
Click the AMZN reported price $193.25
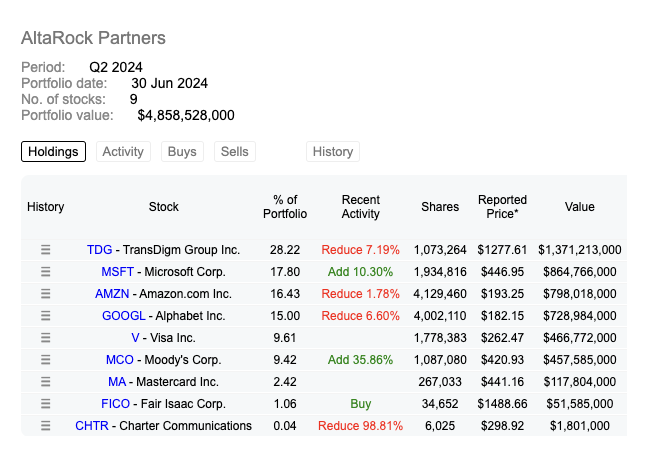(x=502, y=294)
